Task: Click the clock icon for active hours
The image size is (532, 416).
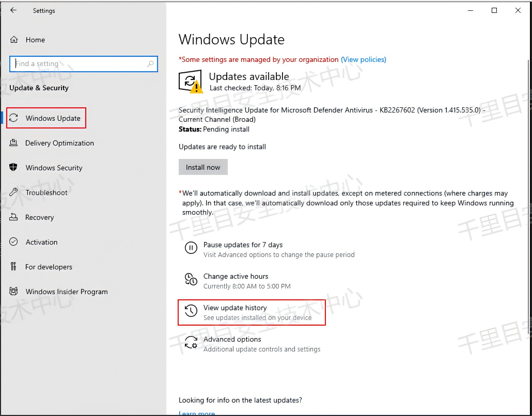Action: pyautogui.click(x=191, y=279)
